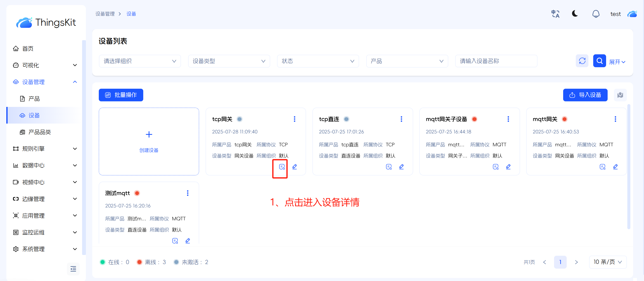Open three-dot menu on mqtt网关子设备 card
This screenshot has width=644, height=281.
(508, 119)
